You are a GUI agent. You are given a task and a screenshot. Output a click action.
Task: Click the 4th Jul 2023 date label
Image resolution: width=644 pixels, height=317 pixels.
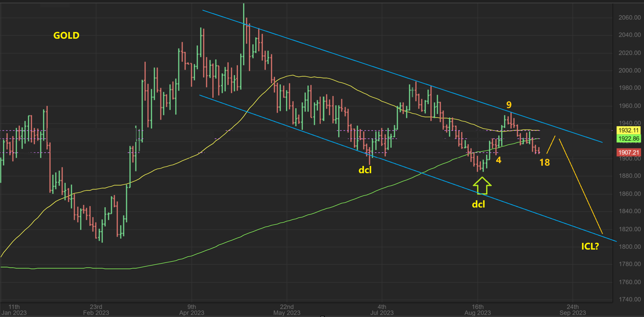pos(382,310)
